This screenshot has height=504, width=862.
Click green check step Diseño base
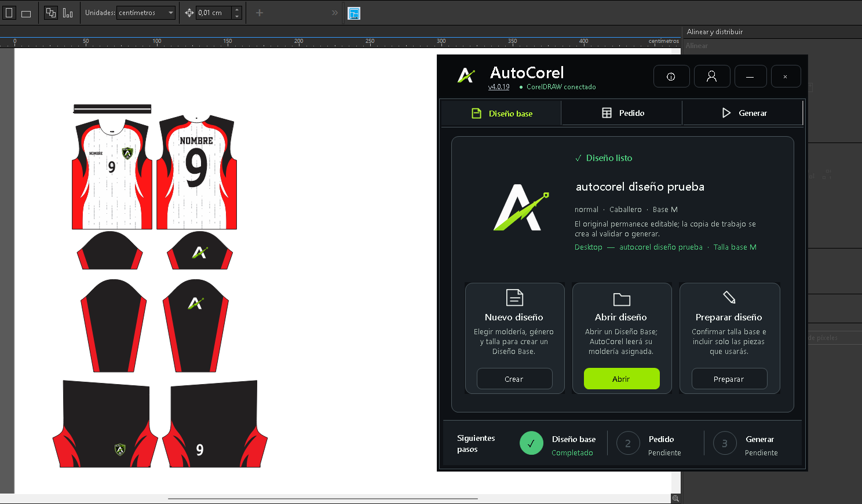pyautogui.click(x=531, y=443)
